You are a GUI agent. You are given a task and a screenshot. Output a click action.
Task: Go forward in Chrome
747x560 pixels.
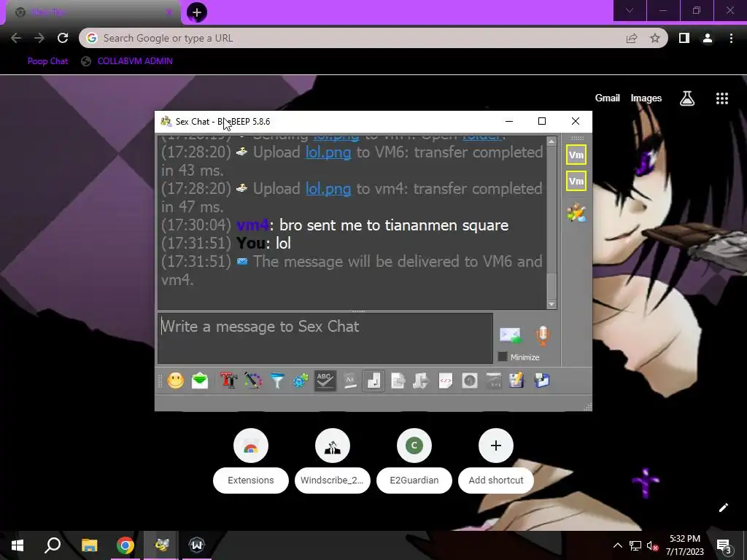(39, 38)
